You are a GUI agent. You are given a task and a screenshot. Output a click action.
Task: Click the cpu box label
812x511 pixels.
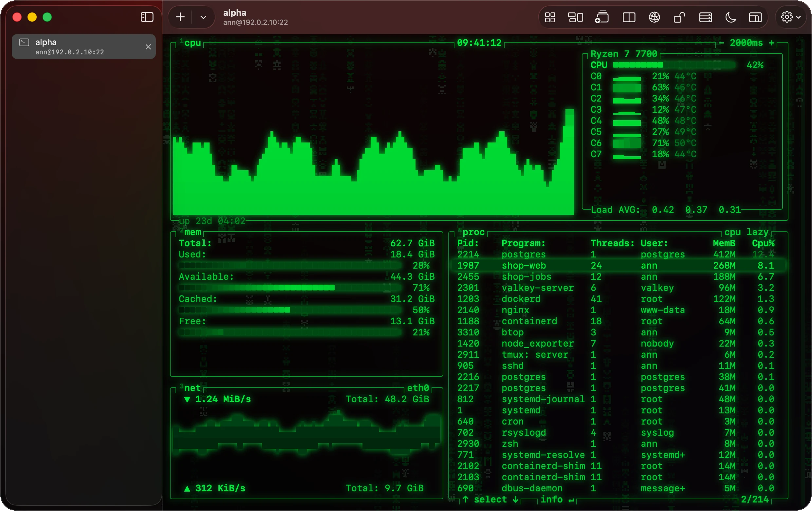click(193, 43)
